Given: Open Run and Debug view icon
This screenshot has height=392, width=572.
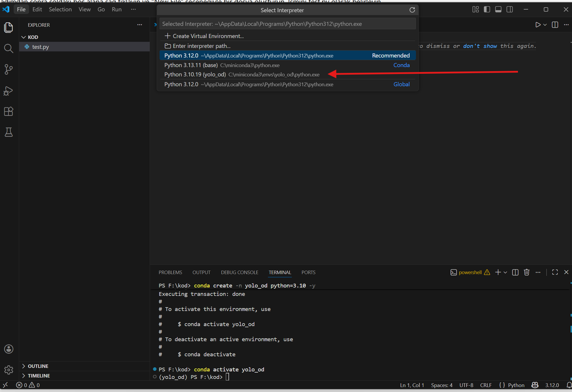Looking at the screenshot, I should point(9,91).
